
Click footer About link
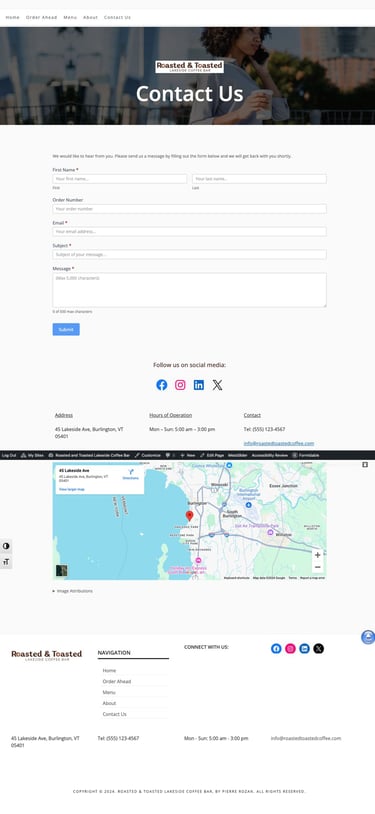tap(110, 703)
